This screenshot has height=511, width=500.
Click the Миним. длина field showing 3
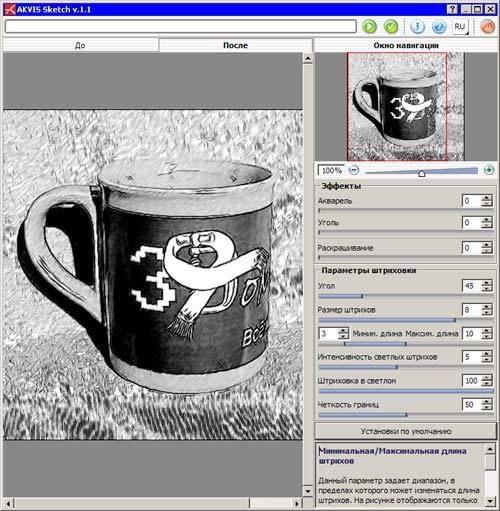(328, 333)
